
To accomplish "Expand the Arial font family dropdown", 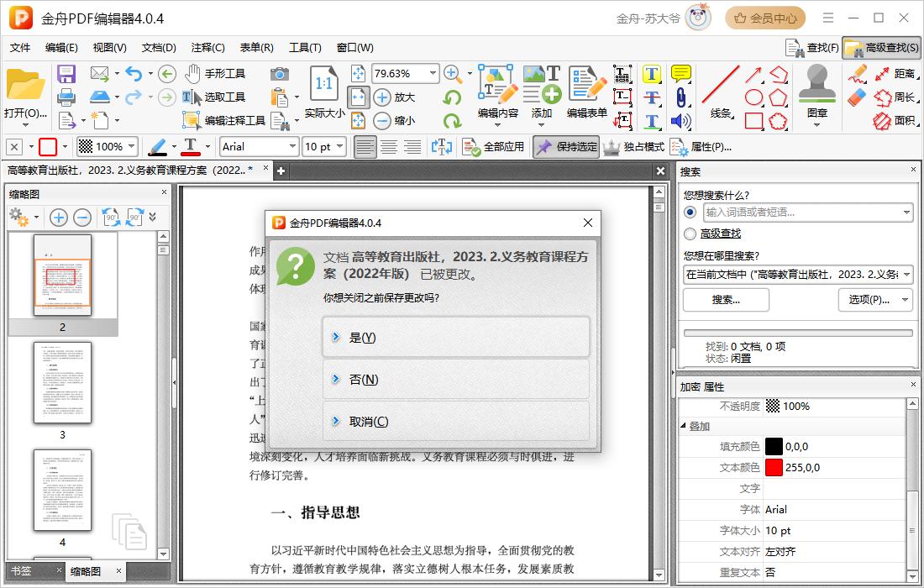I will tap(292, 147).
